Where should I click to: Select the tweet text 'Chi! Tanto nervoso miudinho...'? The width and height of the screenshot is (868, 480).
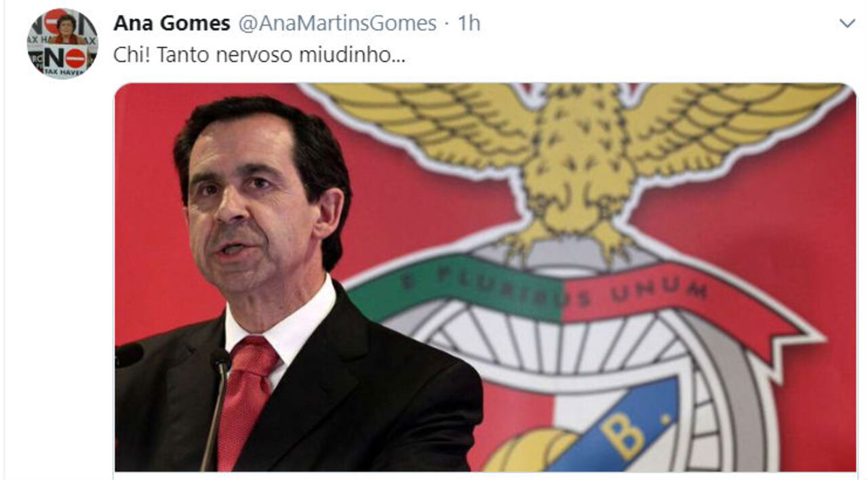click(259, 56)
